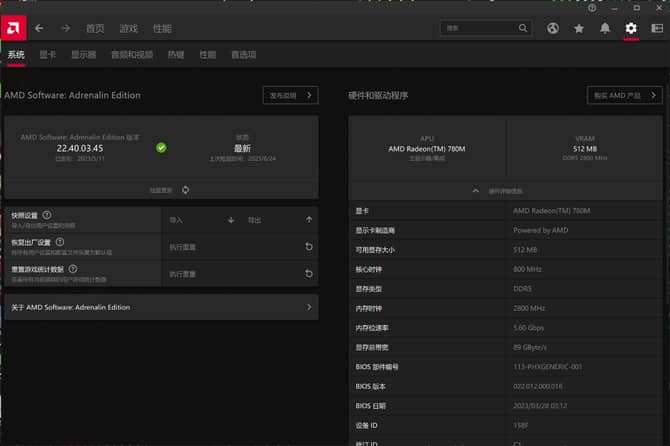Click the 800 MHz core clock value
Viewport: 670px width, 446px height.
pos(527,269)
